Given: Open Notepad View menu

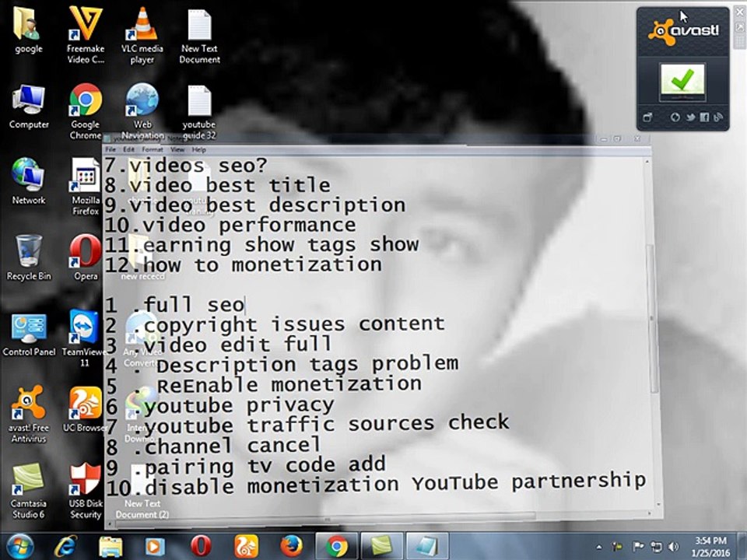Looking at the screenshot, I should click(x=177, y=149).
